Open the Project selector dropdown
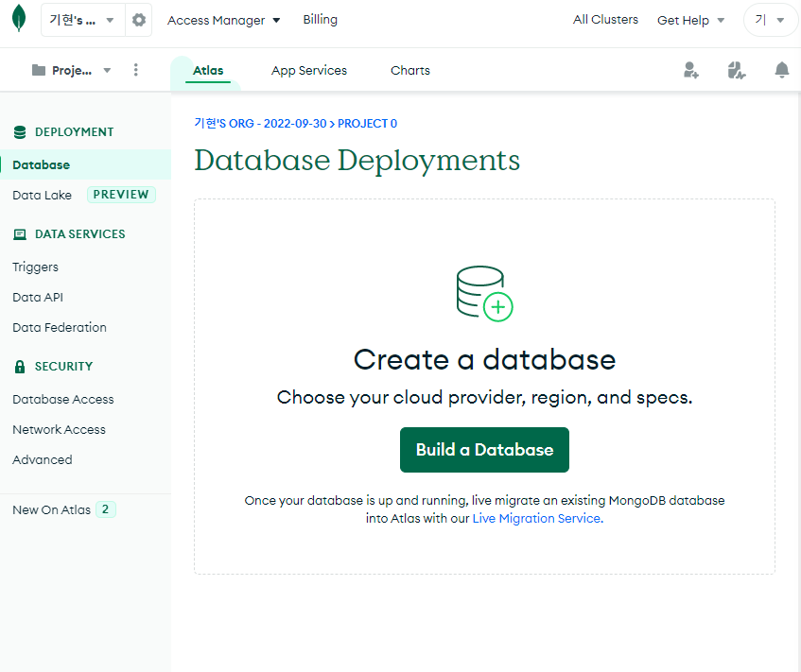Screen dimensions: 801x672 pyautogui.click(x=72, y=70)
